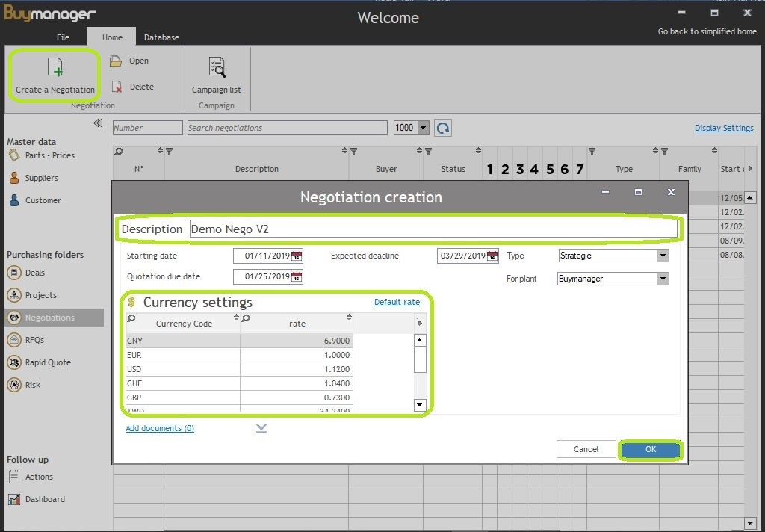Expand the For plant dropdown

pos(663,279)
